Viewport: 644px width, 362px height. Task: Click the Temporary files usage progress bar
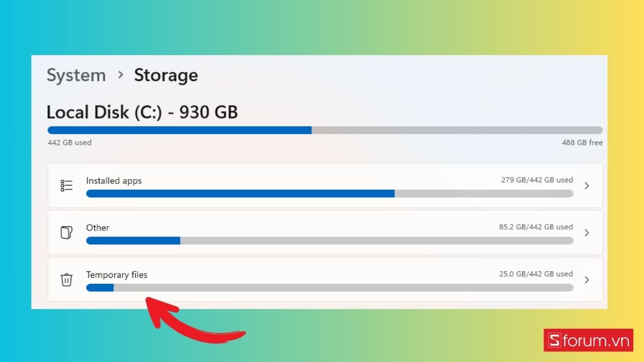tap(330, 287)
